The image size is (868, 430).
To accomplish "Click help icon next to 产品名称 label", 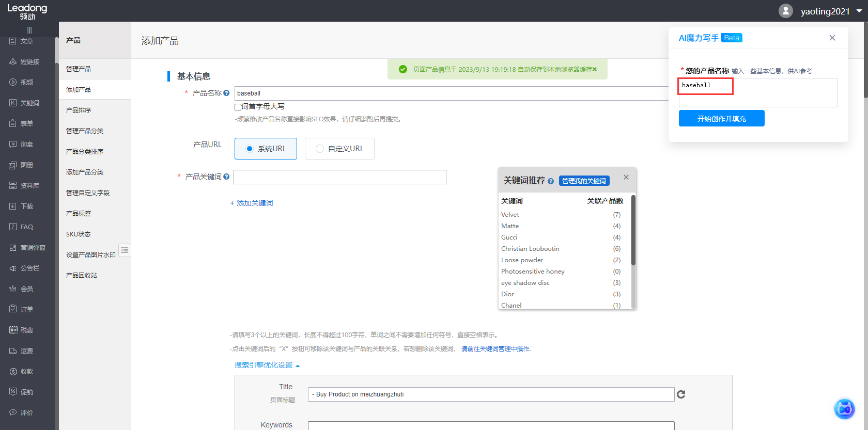I will (226, 93).
